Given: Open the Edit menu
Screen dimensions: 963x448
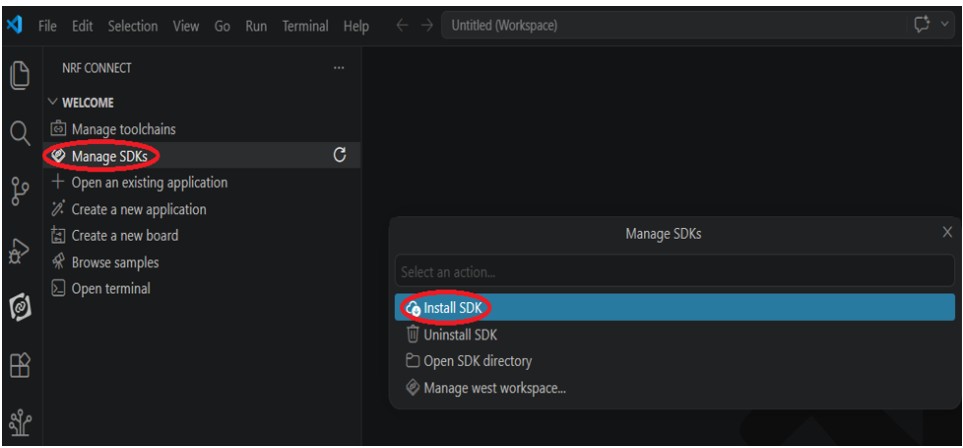Looking at the screenshot, I should 82,26.
